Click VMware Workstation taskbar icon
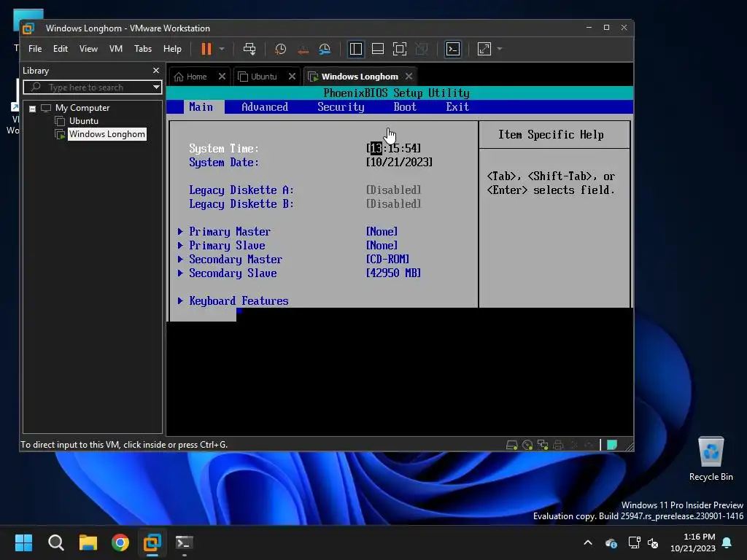The width and height of the screenshot is (747, 560). [x=152, y=542]
